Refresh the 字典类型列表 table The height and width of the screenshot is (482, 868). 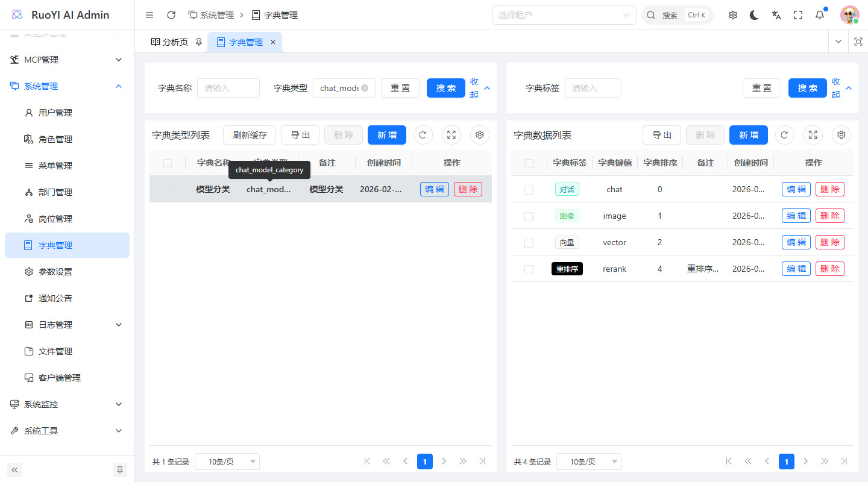click(423, 135)
